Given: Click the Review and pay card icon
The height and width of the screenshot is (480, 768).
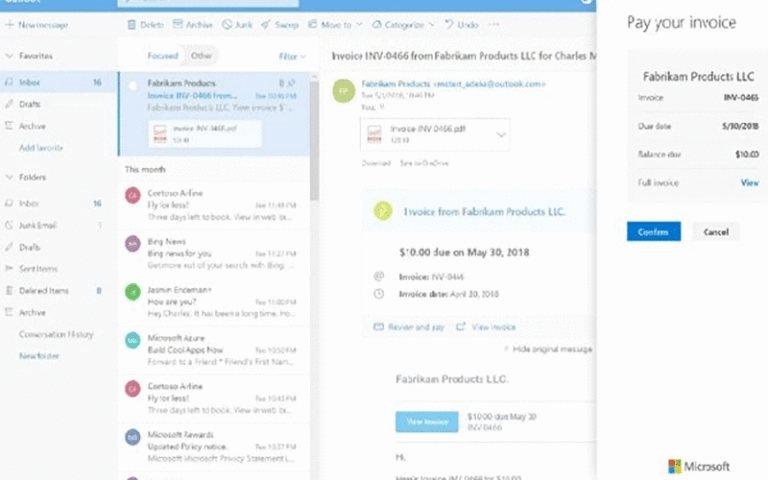Looking at the screenshot, I should click(378, 327).
